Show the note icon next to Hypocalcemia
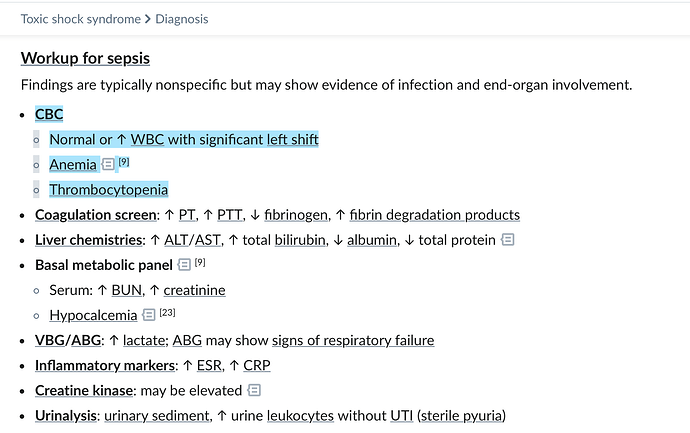This screenshot has height=433, width=690. (149, 315)
